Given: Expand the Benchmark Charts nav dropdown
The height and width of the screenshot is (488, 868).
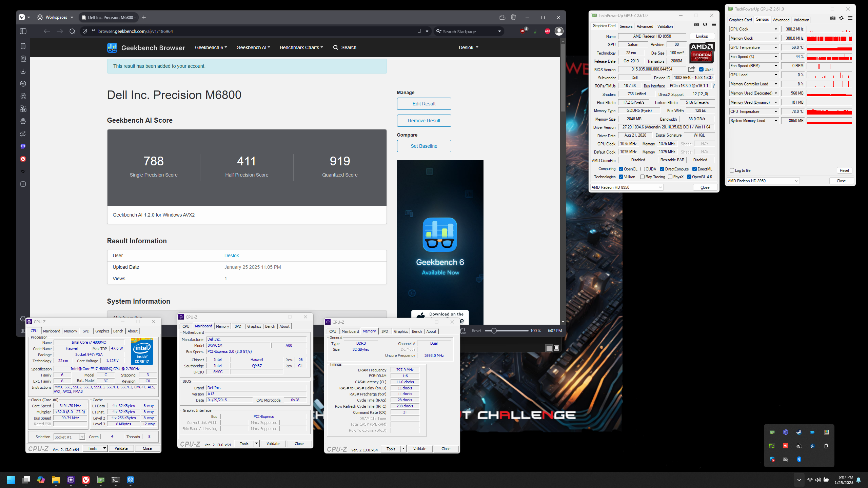Looking at the screenshot, I should [301, 47].
